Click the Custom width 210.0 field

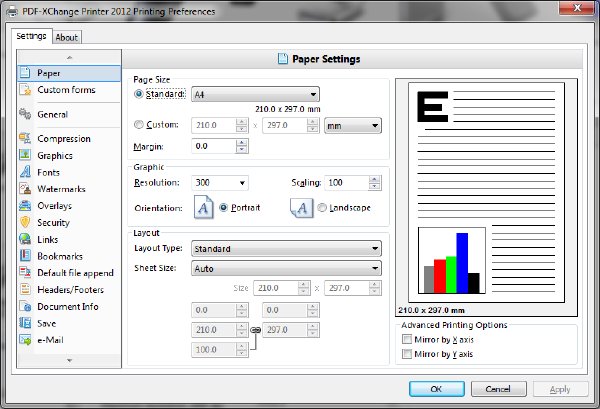(x=214, y=125)
